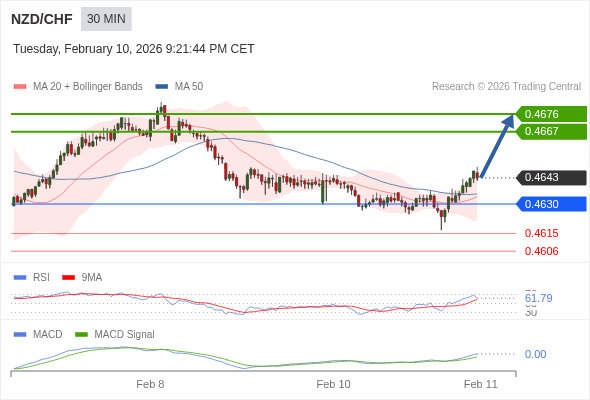Click the MACD Signal legend swatch
Viewport: 590px width, 400px height.
pyautogui.click(x=81, y=335)
